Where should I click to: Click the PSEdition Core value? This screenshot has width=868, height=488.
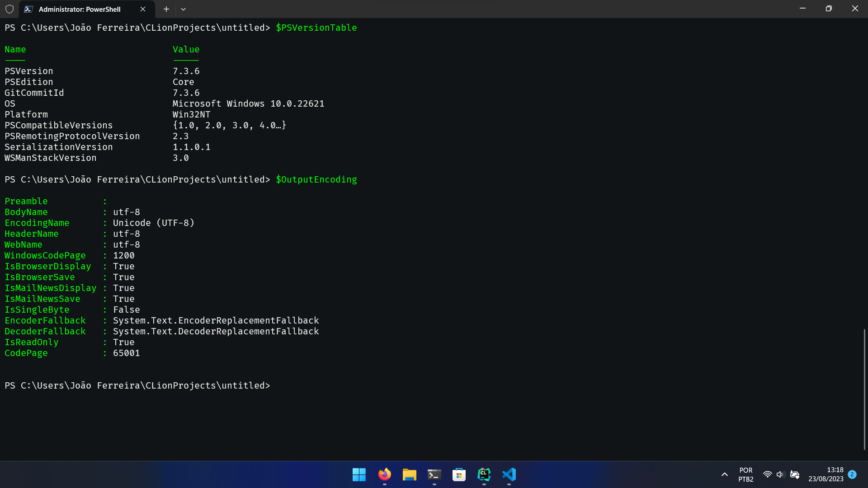pos(184,82)
